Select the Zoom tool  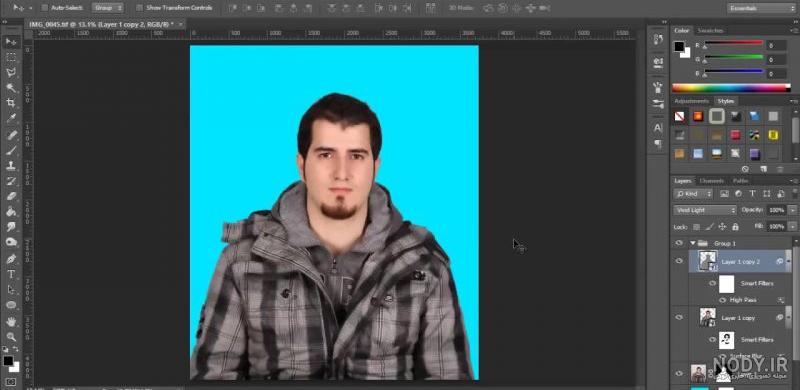point(11,337)
